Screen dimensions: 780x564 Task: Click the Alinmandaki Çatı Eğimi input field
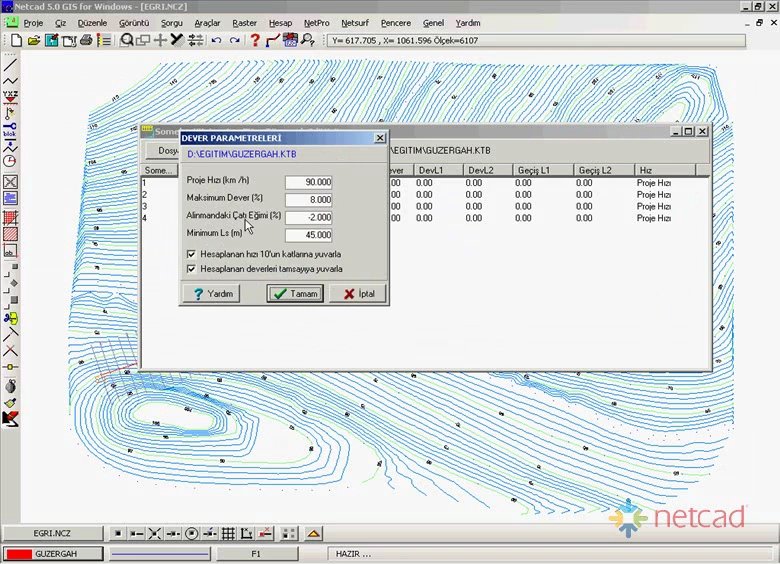308,217
